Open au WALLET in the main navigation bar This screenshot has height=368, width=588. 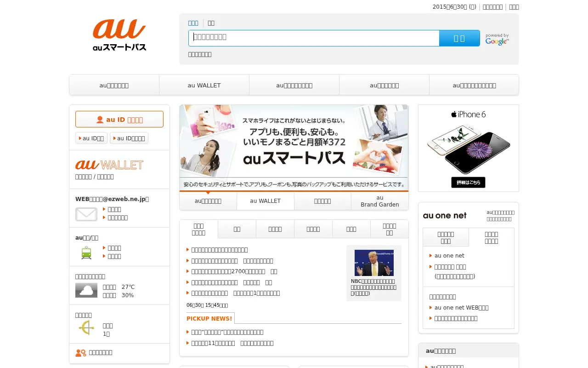tap(204, 85)
